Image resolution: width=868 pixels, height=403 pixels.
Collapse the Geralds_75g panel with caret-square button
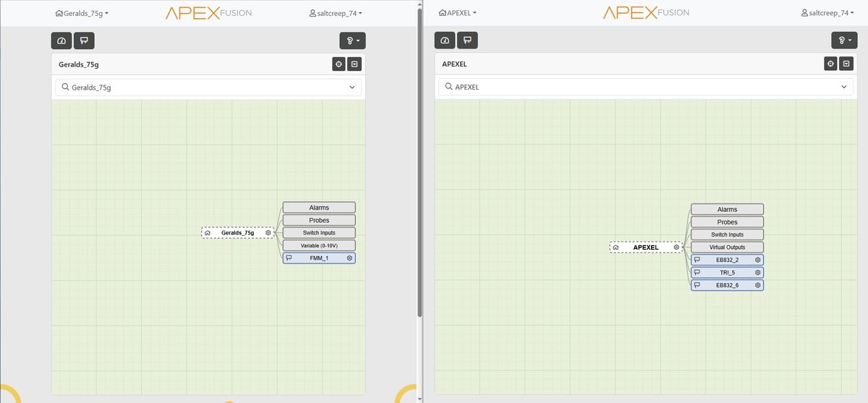354,64
